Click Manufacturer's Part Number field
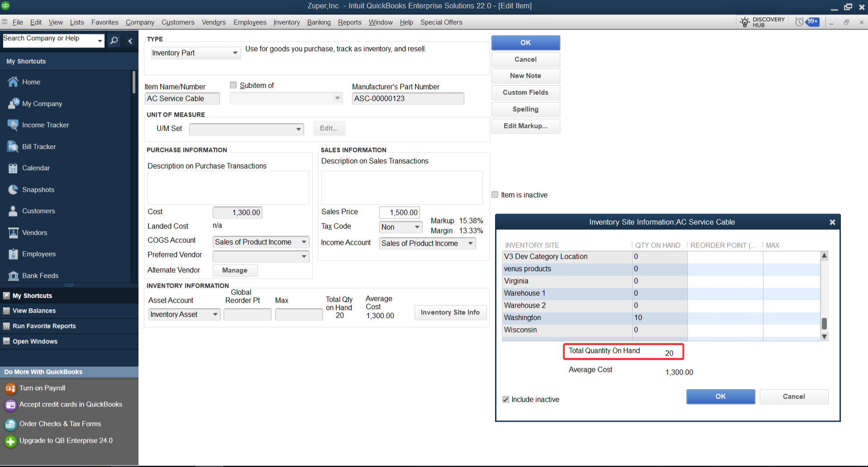868x467 pixels. [x=408, y=98]
